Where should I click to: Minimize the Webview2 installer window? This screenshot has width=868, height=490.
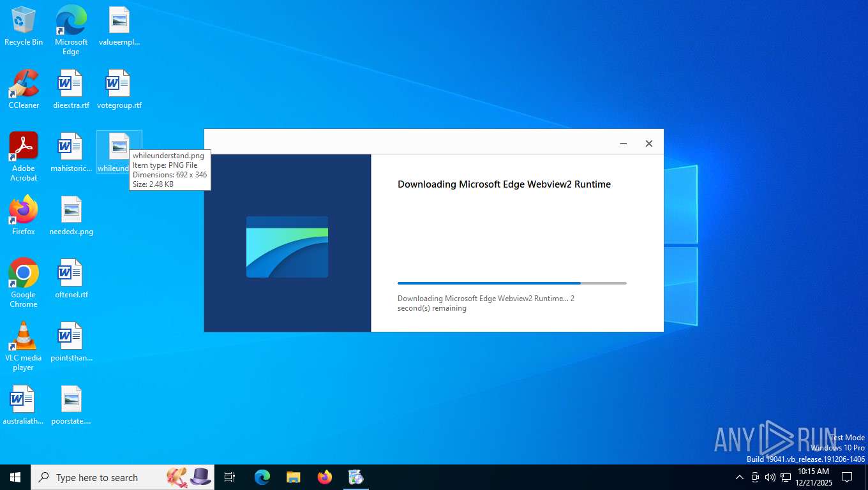pos(624,144)
